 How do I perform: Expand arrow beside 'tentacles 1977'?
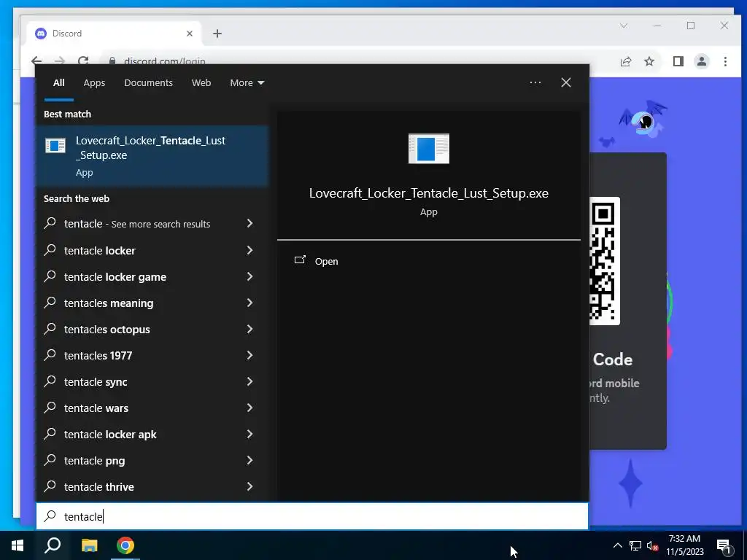pyautogui.click(x=249, y=355)
